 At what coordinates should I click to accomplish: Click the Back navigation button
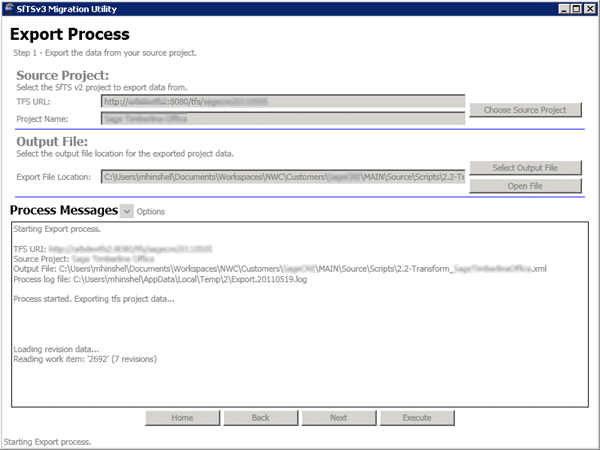pos(261,417)
